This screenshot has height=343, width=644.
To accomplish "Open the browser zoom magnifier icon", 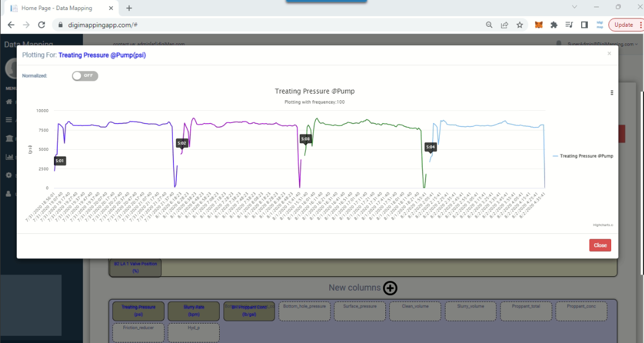I will [x=489, y=25].
